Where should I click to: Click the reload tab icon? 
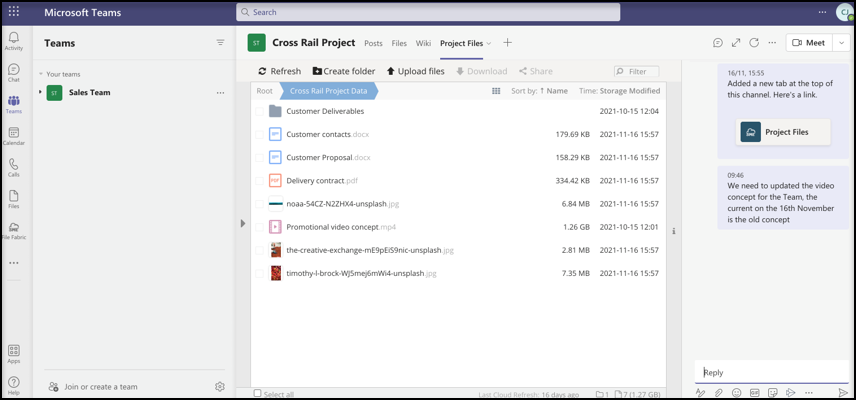(754, 43)
